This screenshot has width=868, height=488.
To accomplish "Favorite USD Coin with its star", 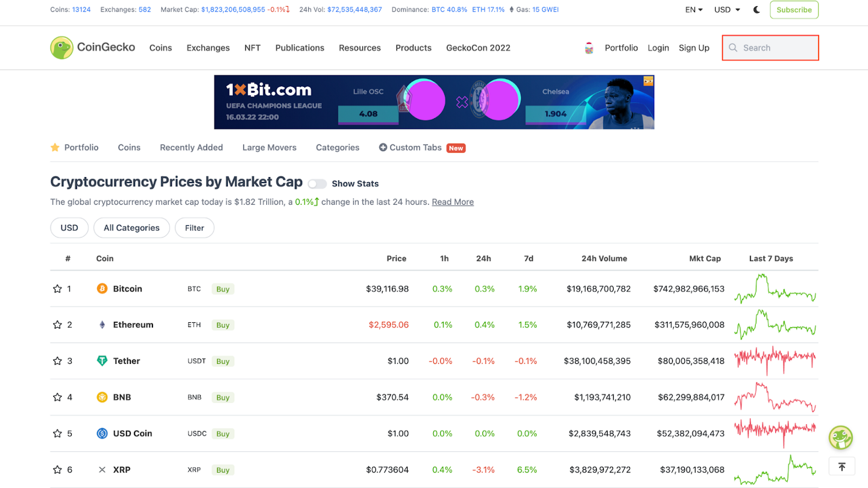I will [x=57, y=433].
